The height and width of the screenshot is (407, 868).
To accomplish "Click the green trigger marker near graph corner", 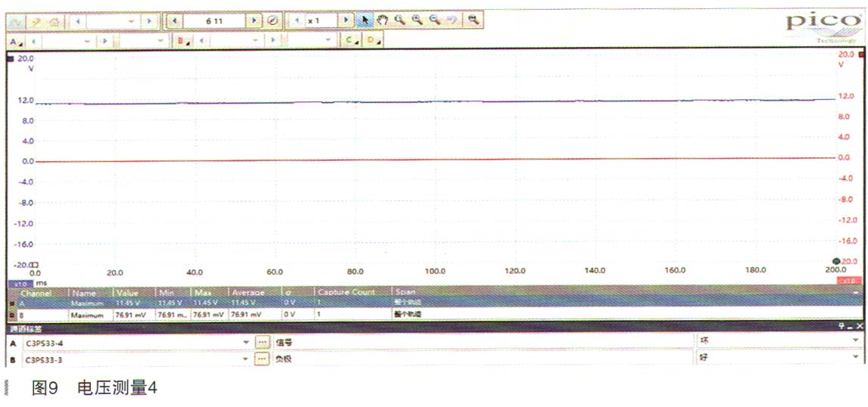I will pyautogui.click(x=836, y=261).
